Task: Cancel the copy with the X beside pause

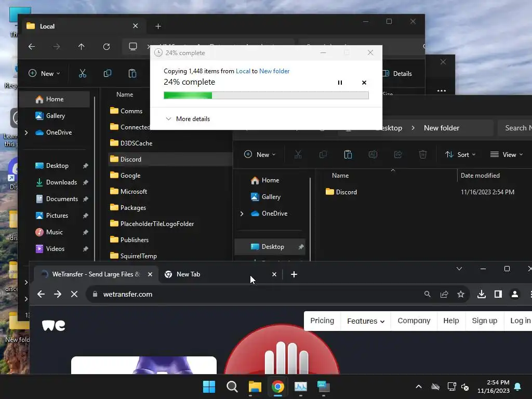Action: tap(364, 83)
